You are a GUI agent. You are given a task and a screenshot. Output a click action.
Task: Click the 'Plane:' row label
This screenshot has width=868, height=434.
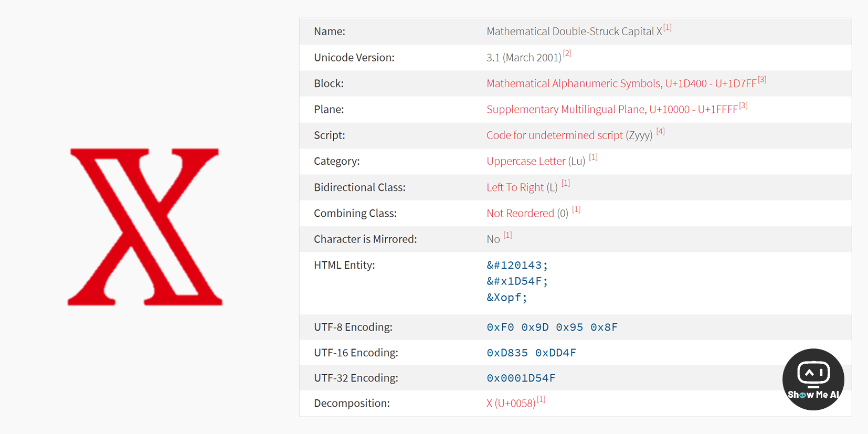[329, 109]
